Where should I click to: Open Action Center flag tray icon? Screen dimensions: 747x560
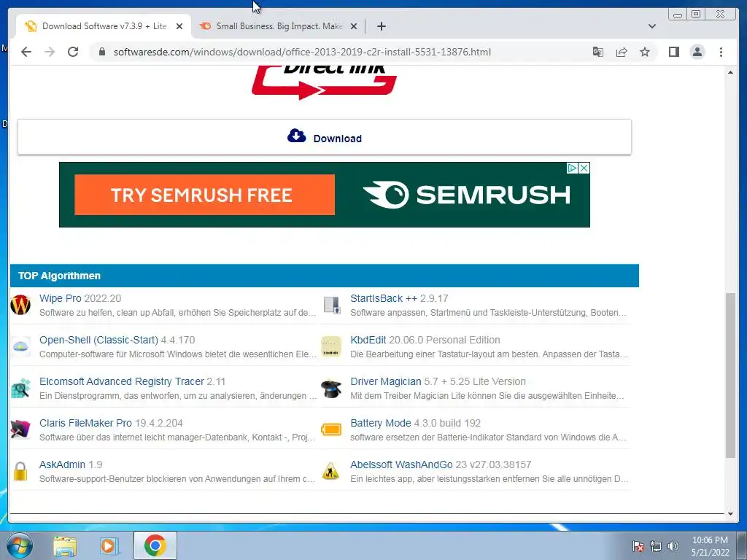(638, 546)
